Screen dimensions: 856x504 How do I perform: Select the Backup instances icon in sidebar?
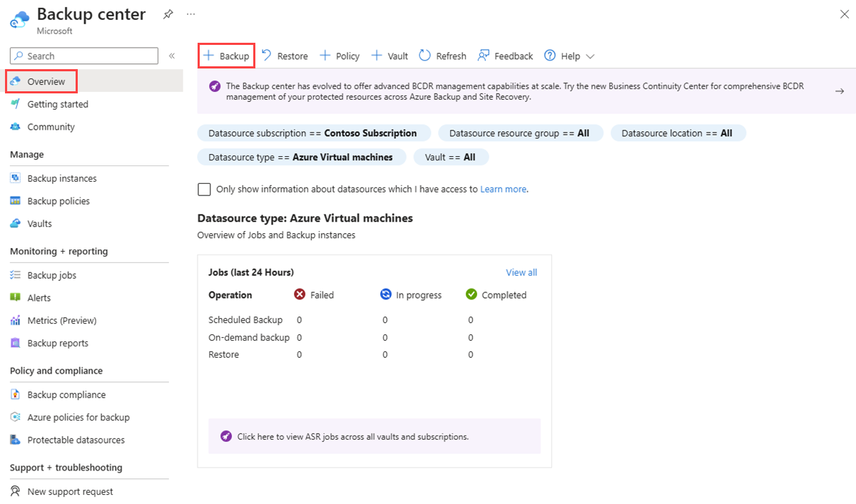point(16,178)
